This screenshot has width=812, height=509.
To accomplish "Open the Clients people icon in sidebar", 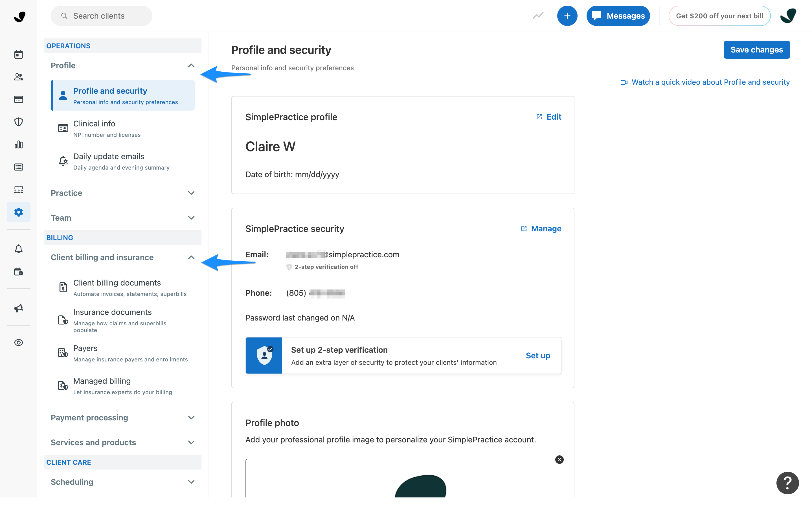I will tap(19, 77).
